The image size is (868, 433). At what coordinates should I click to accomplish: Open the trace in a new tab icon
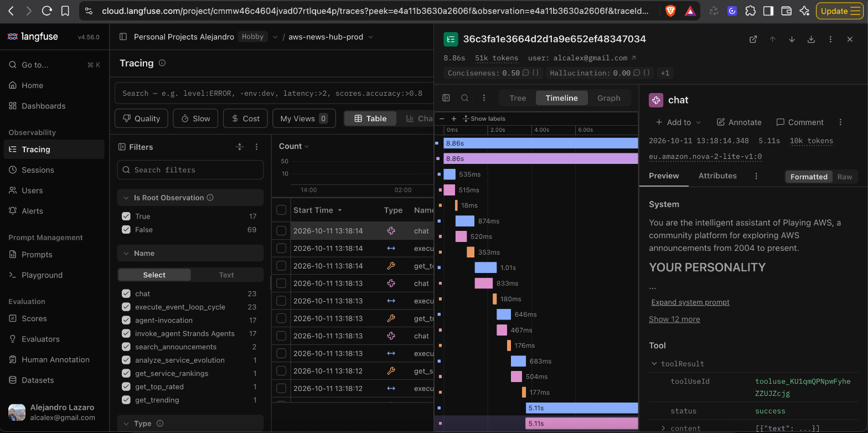753,39
